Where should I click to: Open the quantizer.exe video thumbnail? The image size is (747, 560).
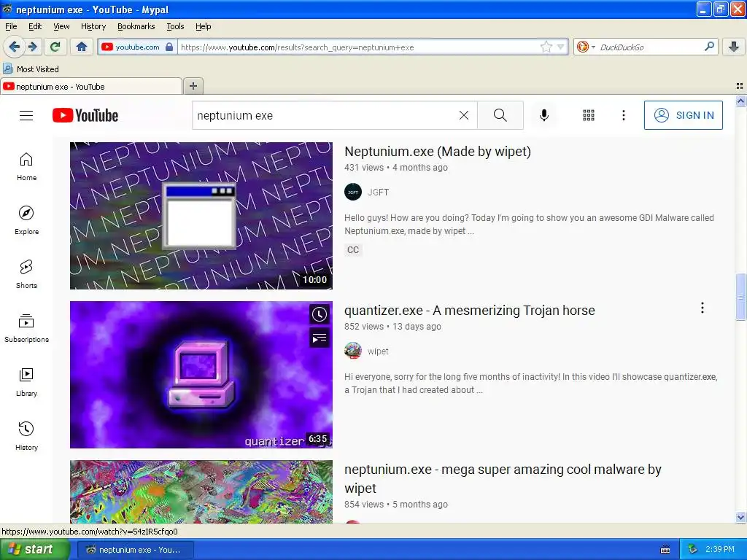[201, 374]
